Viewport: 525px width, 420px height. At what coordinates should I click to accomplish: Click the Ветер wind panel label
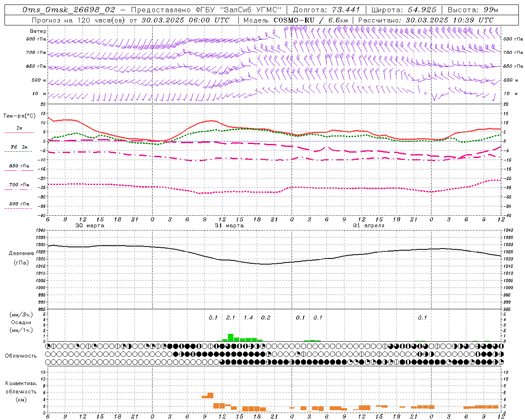[x=38, y=31]
